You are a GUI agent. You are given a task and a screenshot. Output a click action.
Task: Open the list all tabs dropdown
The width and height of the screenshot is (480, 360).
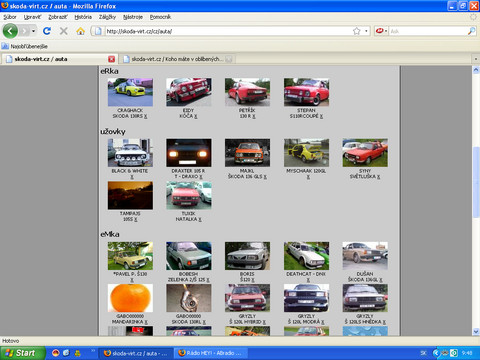[475, 59]
